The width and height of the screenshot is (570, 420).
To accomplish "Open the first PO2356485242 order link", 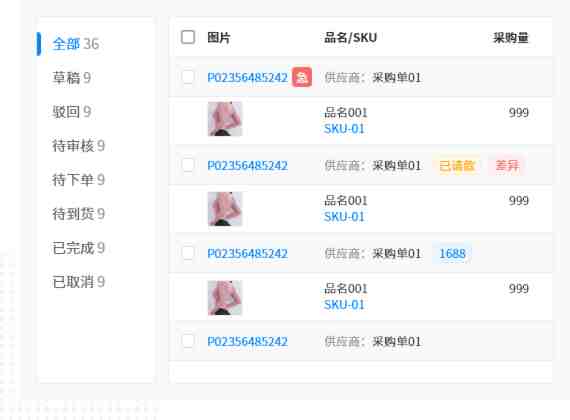I will pyautogui.click(x=248, y=77).
